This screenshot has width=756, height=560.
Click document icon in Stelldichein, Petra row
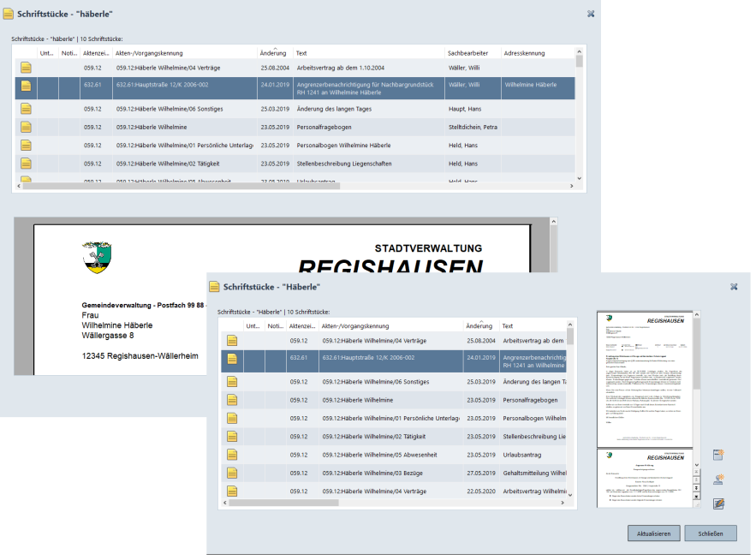coord(27,127)
